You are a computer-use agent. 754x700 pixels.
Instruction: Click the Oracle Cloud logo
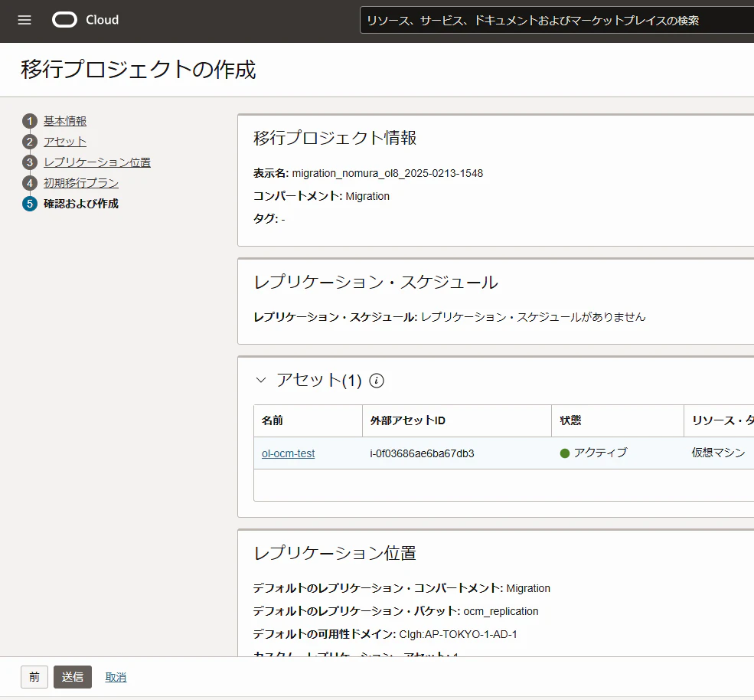[86, 20]
